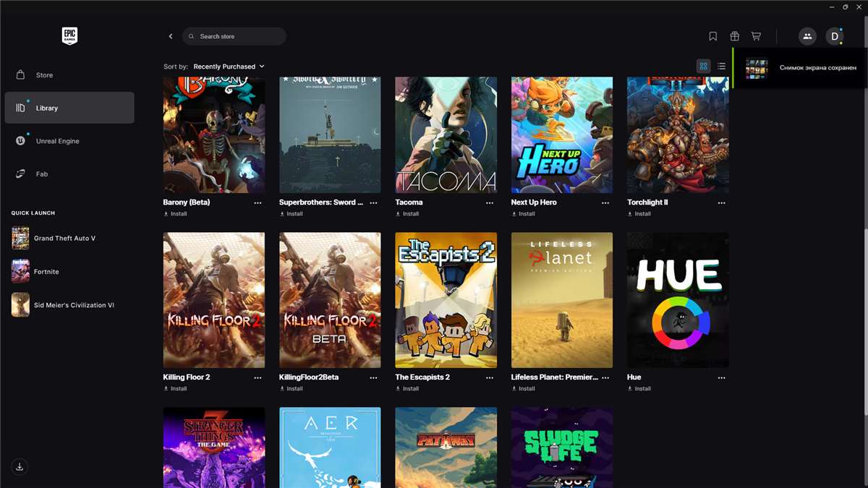Go back with the left chevron arrow
Image resolution: width=868 pixels, height=488 pixels.
(x=171, y=36)
